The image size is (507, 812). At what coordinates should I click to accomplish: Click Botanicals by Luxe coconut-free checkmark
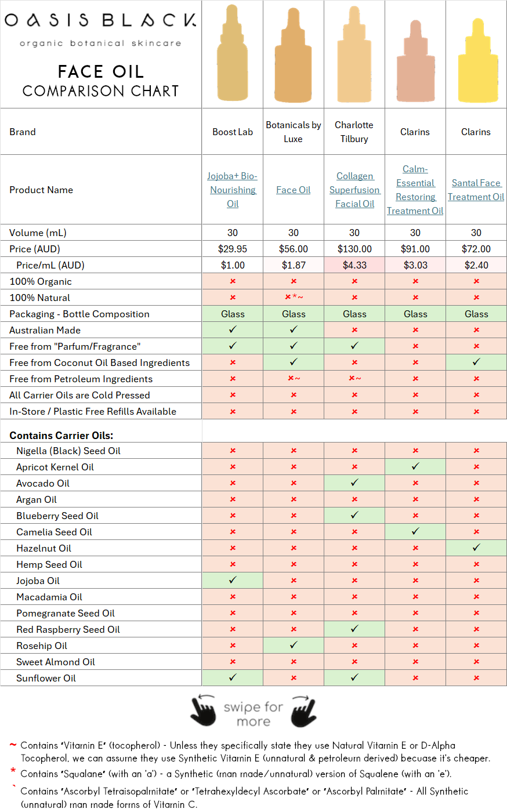[x=294, y=362]
